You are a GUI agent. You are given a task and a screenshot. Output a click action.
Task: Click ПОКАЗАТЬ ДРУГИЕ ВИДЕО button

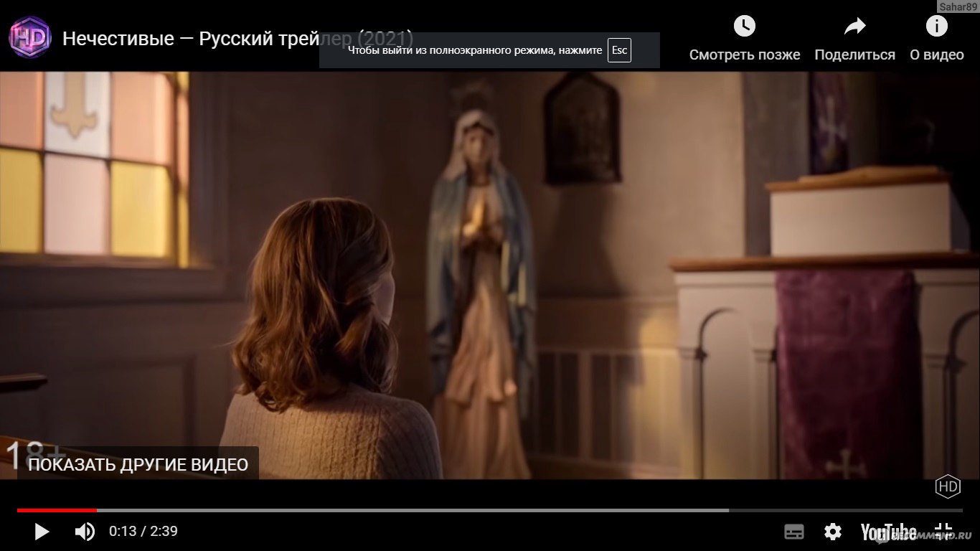(x=138, y=464)
